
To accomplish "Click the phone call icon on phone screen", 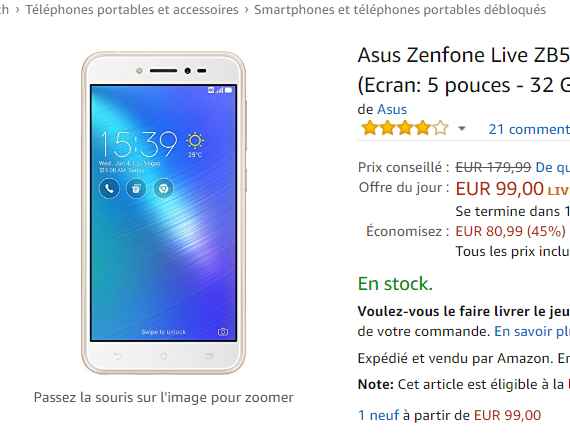I will tap(109, 188).
